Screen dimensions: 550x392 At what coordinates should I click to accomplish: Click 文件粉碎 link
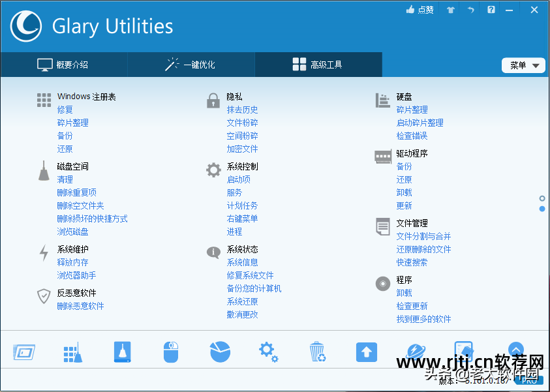click(243, 123)
